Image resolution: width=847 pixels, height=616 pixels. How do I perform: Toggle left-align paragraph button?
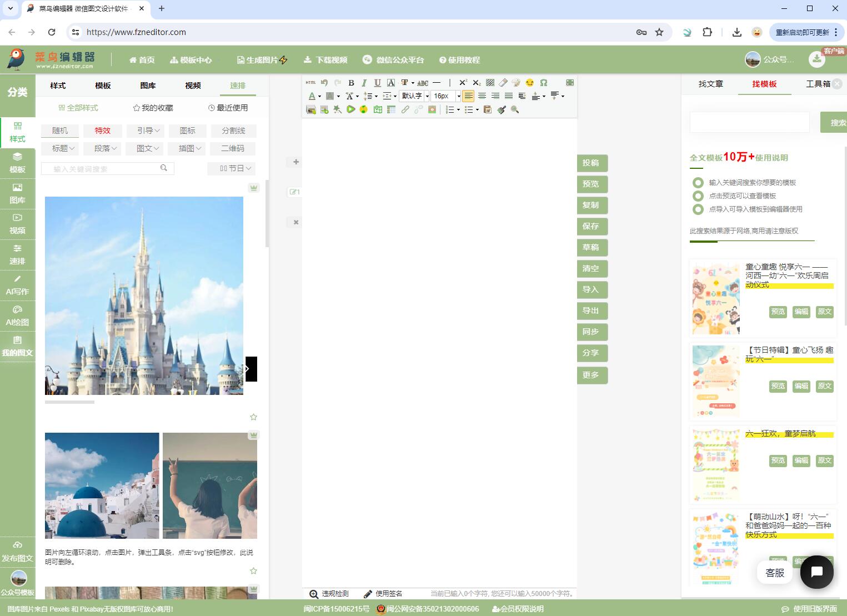click(x=468, y=96)
